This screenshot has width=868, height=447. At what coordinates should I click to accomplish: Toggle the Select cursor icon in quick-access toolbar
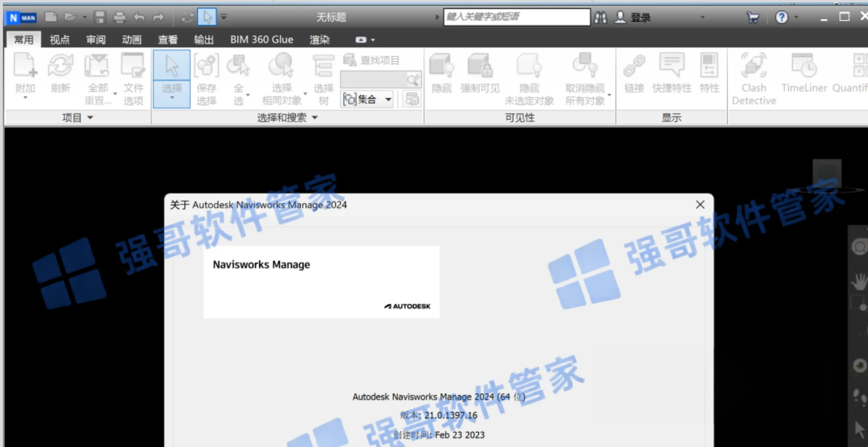[207, 17]
